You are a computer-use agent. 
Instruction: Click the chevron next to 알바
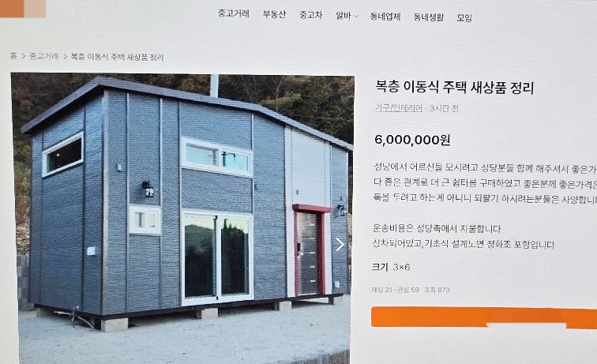coord(356,17)
